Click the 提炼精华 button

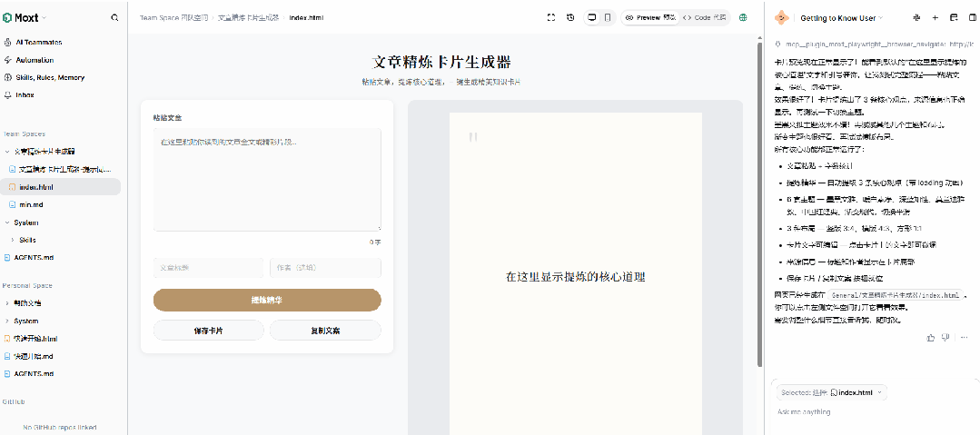click(267, 300)
